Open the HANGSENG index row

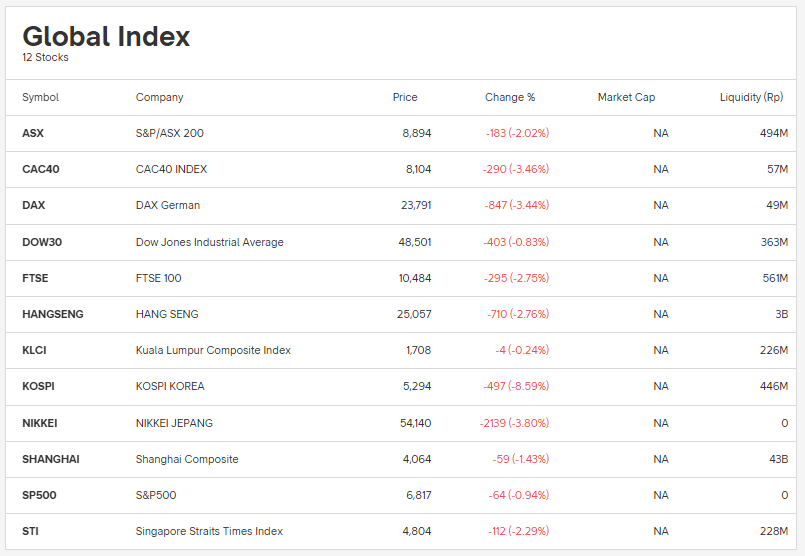53,314
